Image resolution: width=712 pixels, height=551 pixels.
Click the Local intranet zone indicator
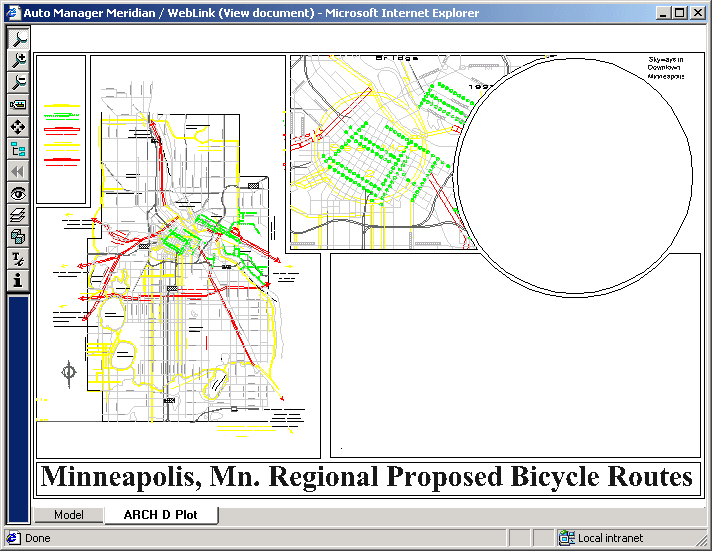[601, 538]
